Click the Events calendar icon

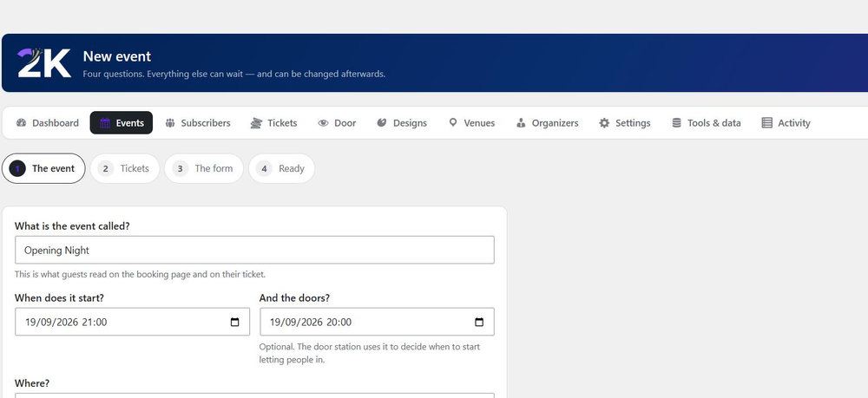(x=105, y=123)
